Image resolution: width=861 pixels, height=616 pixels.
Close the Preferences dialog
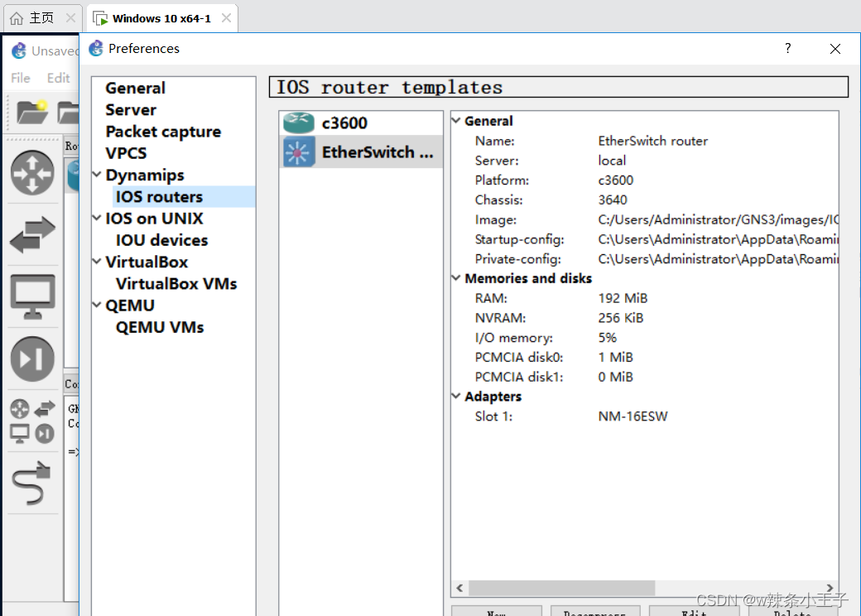pyautogui.click(x=835, y=49)
